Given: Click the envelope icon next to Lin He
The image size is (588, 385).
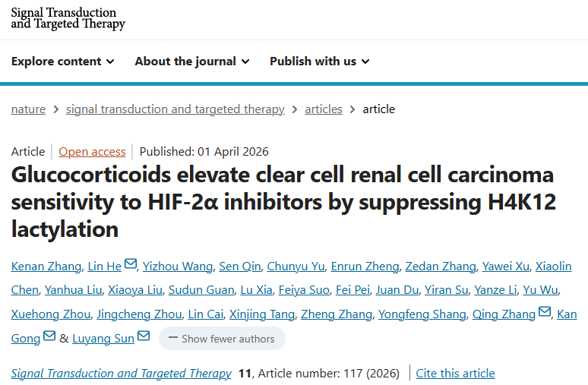Looking at the screenshot, I should point(131,264).
